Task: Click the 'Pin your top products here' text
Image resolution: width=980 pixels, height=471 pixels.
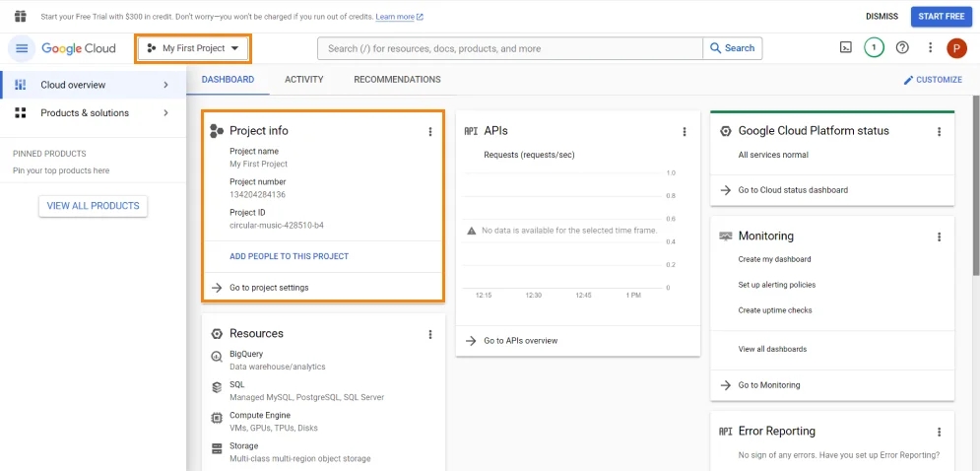Action: (x=61, y=170)
